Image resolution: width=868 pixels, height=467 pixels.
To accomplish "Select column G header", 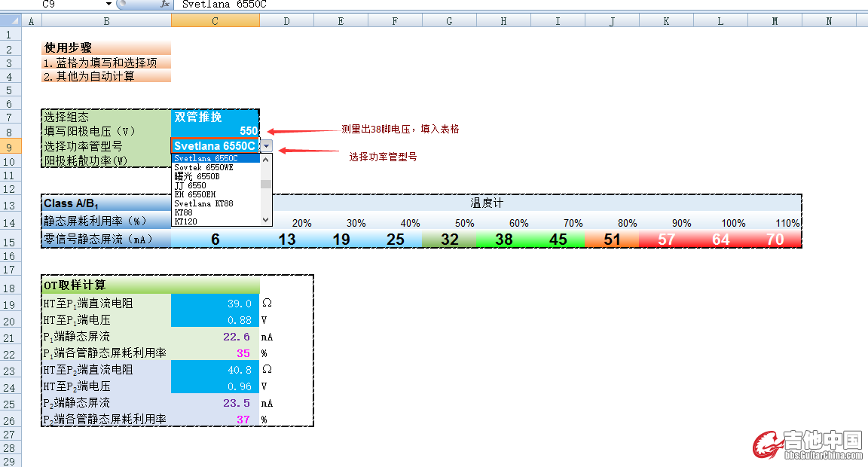I will [x=449, y=21].
